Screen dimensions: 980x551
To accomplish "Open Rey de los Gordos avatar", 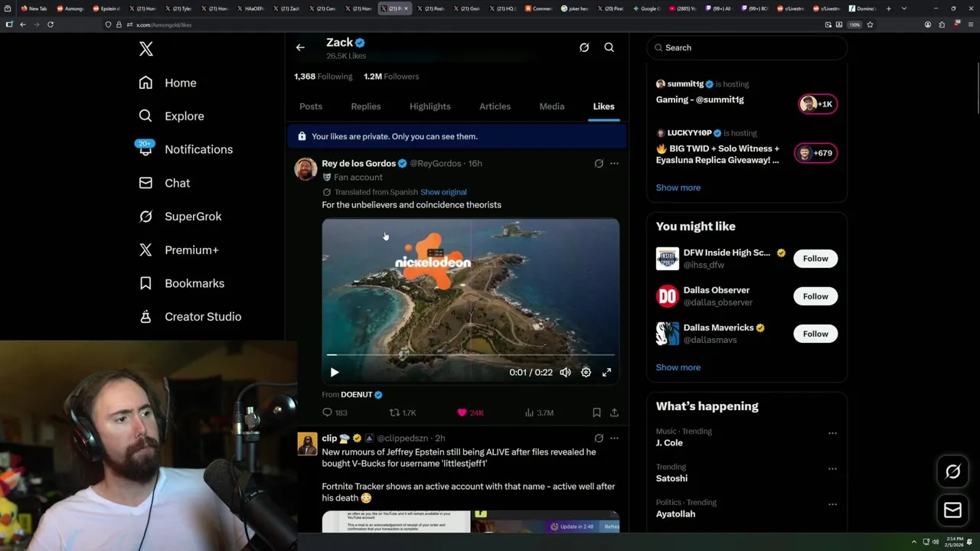I will point(306,169).
